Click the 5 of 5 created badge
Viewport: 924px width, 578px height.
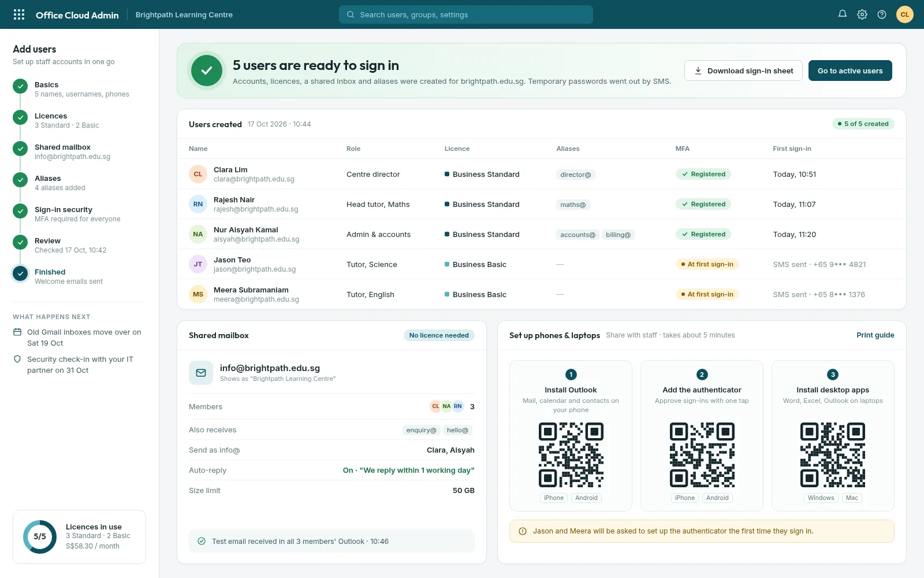[x=863, y=124]
